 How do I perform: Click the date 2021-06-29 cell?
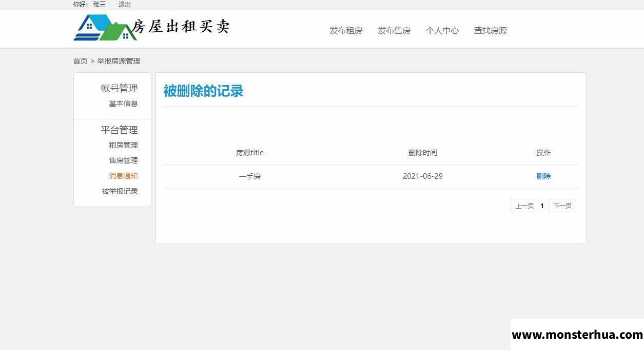pos(423,176)
